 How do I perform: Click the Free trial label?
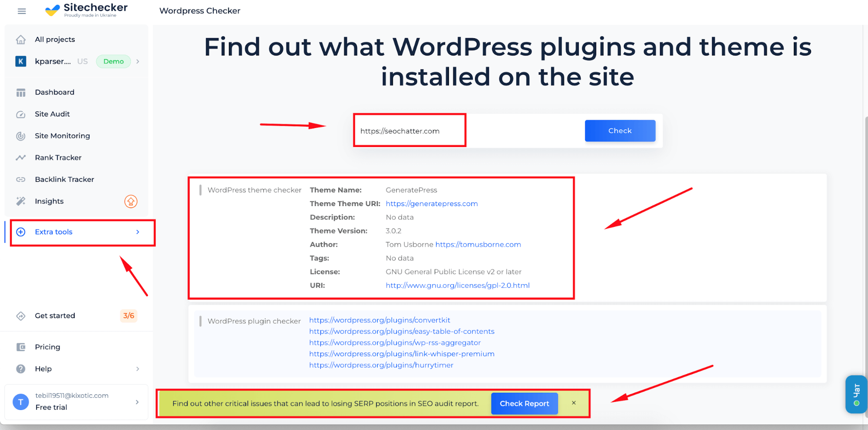[x=51, y=407]
